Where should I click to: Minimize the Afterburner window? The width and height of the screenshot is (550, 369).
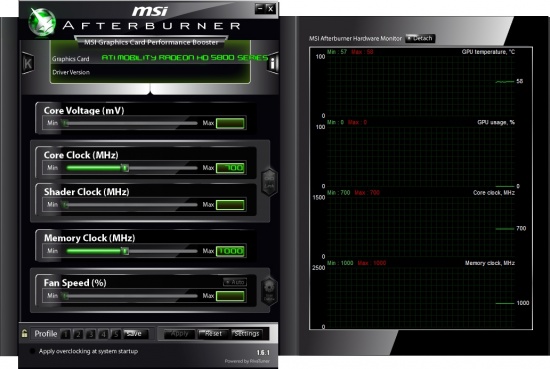[260, 8]
